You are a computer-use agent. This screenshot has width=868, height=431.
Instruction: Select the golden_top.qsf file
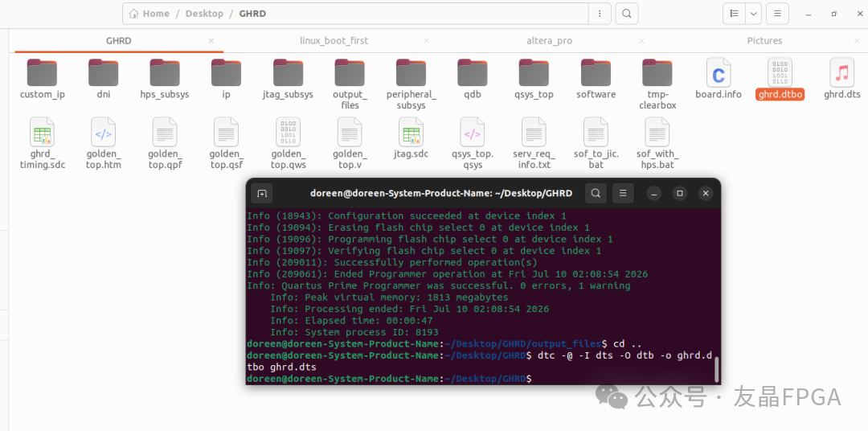(x=227, y=143)
